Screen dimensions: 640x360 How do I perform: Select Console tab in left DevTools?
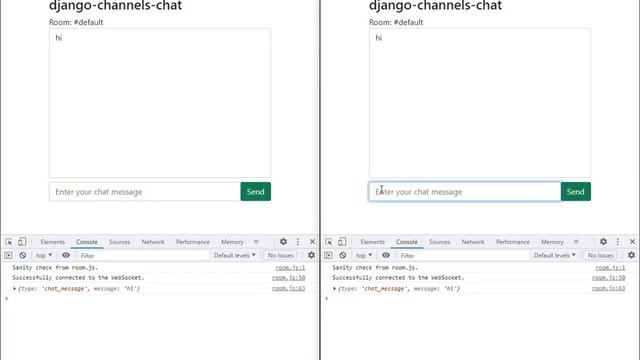(87, 242)
